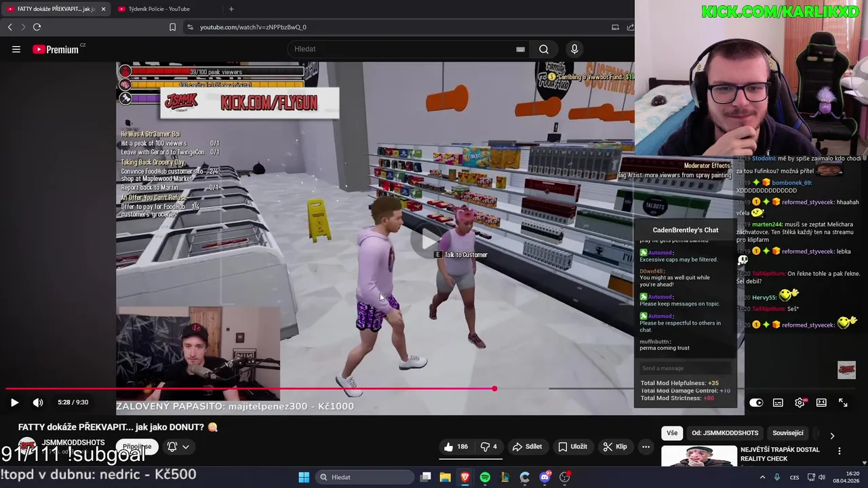
Task: Click the Uložit save button
Action: 572,447
